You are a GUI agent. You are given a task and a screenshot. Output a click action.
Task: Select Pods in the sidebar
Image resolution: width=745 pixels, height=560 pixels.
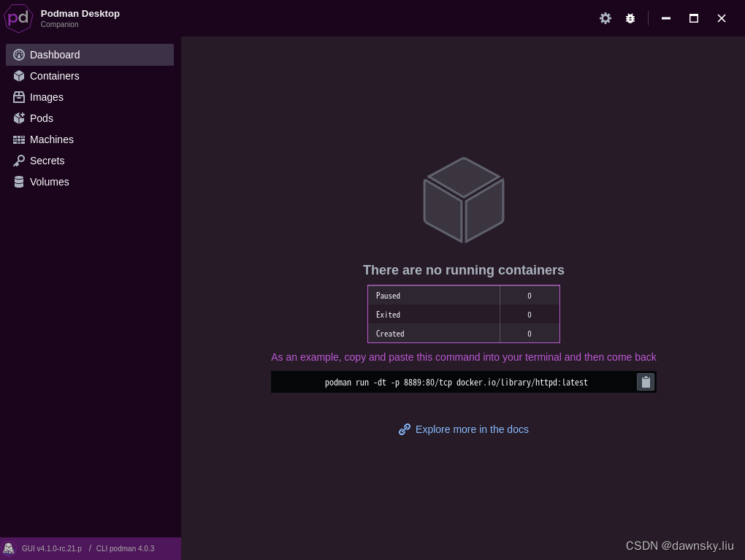click(x=90, y=118)
